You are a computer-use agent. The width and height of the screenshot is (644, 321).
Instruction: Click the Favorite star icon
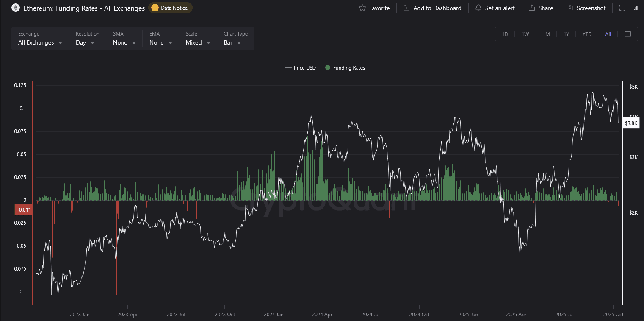click(x=362, y=8)
